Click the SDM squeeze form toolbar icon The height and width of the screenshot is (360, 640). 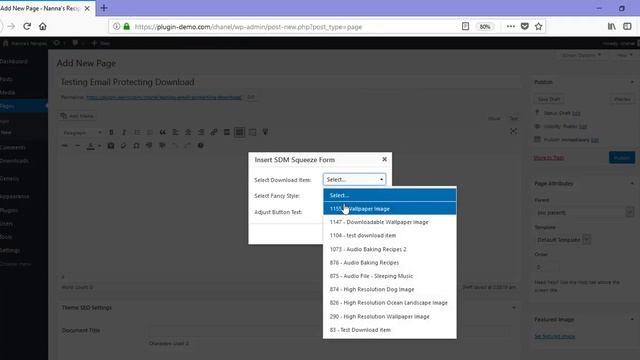[x=265, y=132]
